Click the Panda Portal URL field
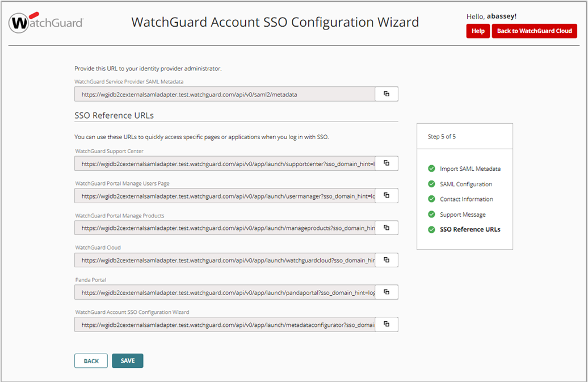This screenshot has width=588, height=382. [x=225, y=292]
